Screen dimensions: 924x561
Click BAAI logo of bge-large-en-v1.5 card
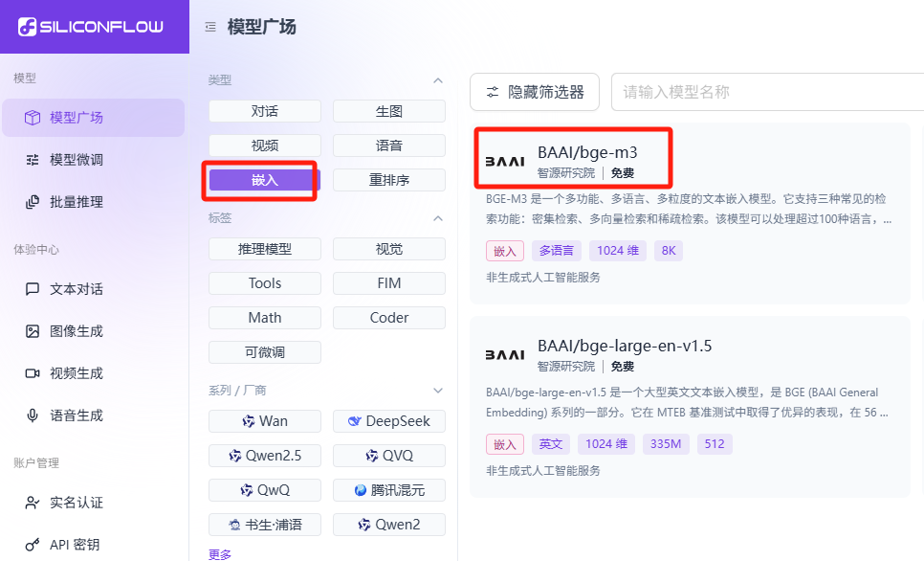(x=504, y=354)
